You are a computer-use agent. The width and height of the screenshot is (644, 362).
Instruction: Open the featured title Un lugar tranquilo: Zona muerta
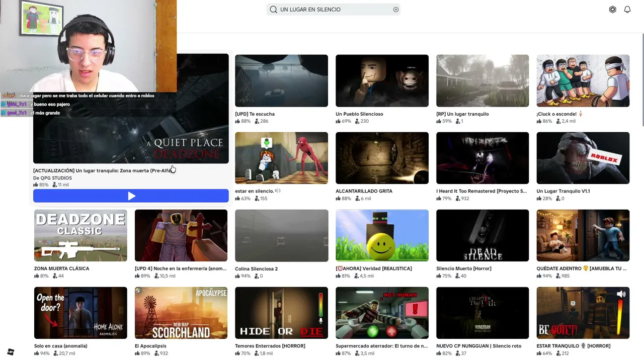click(x=103, y=170)
